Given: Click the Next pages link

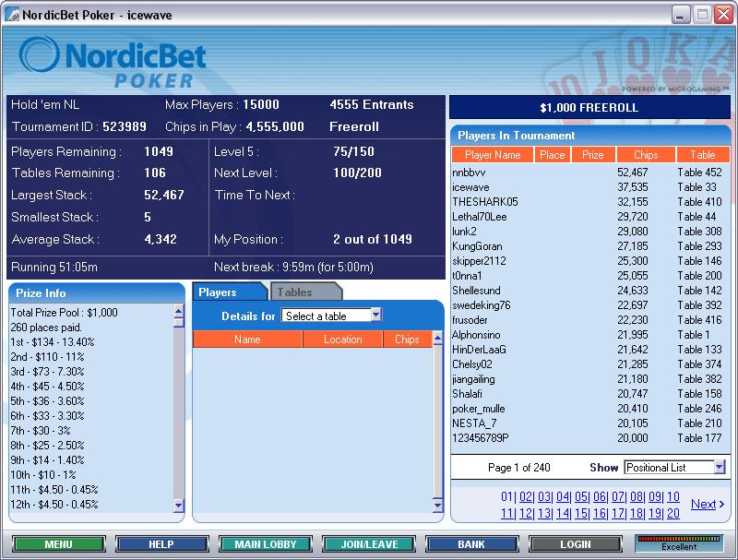Looking at the screenshot, I should tap(707, 504).
